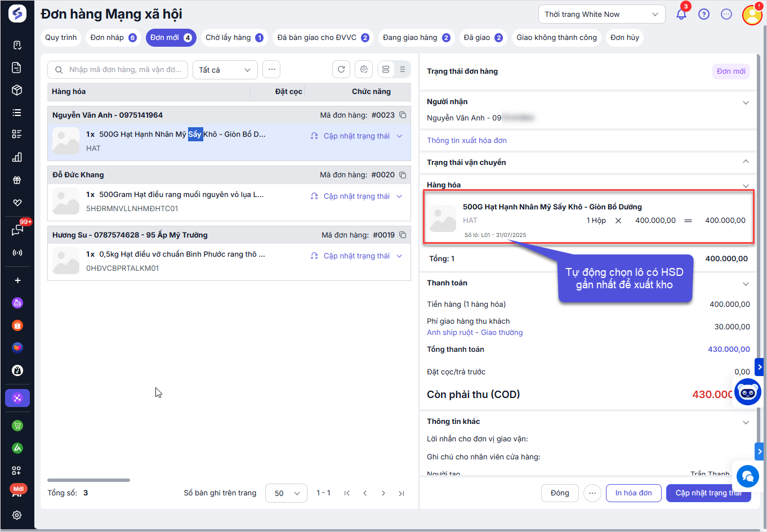Click the horizontal scrollbar under the order list
The width and height of the screenshot is (767, 532).
[x=88, y=480]
